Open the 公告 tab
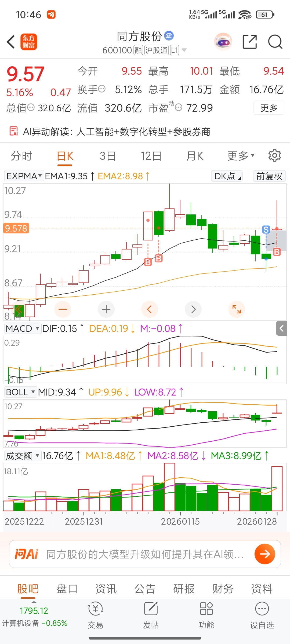Image resolution: width=290 pixels, height=644 pixels. tap(145, 589)
